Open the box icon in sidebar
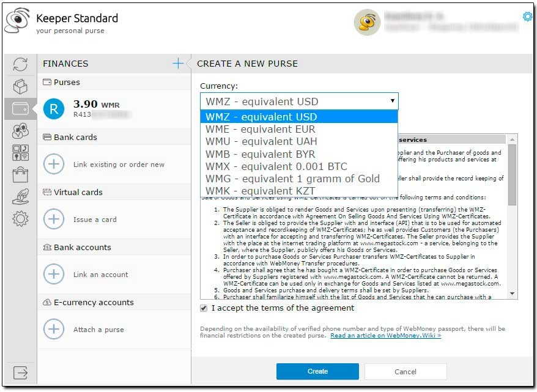Screen dimensions: 537x392 coord(20,86)
